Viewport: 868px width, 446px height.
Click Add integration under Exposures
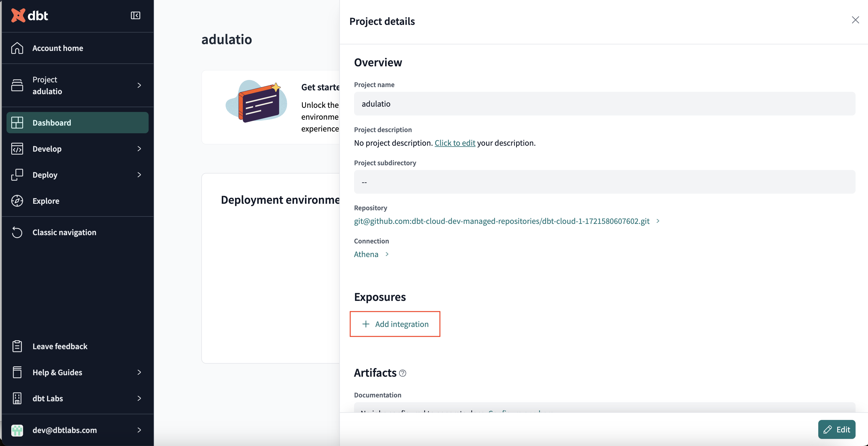395,324
